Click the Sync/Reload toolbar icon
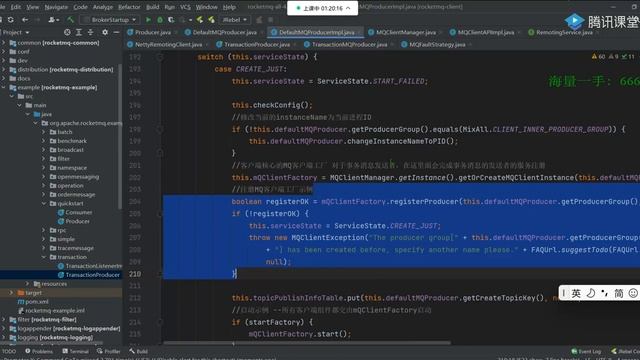640x360 pixels. [11, 20]
